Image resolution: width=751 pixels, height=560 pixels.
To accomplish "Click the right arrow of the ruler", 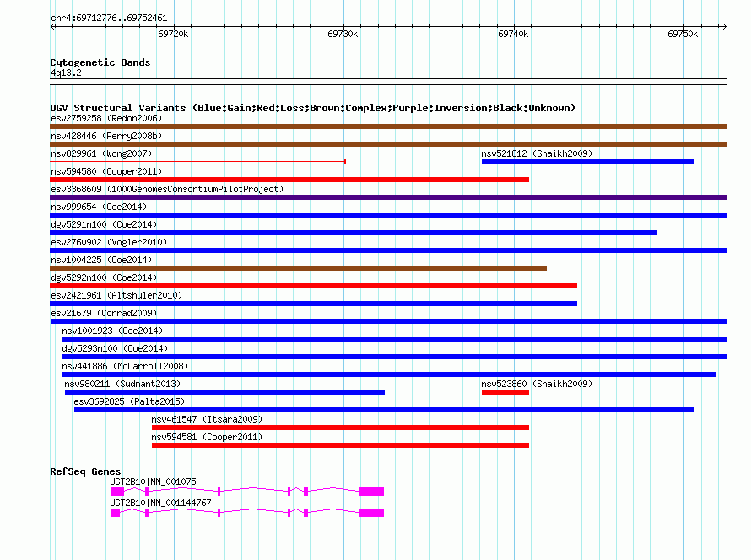I will point(724,26).
